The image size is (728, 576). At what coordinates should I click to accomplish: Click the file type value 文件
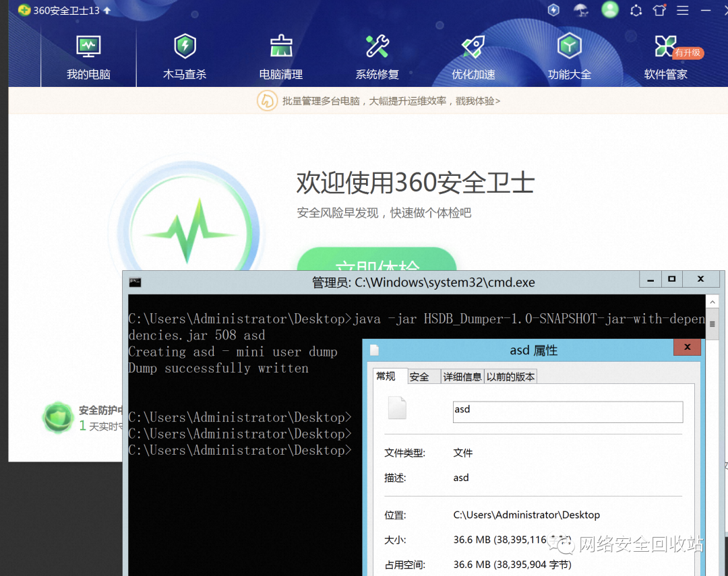coord(463,453)
